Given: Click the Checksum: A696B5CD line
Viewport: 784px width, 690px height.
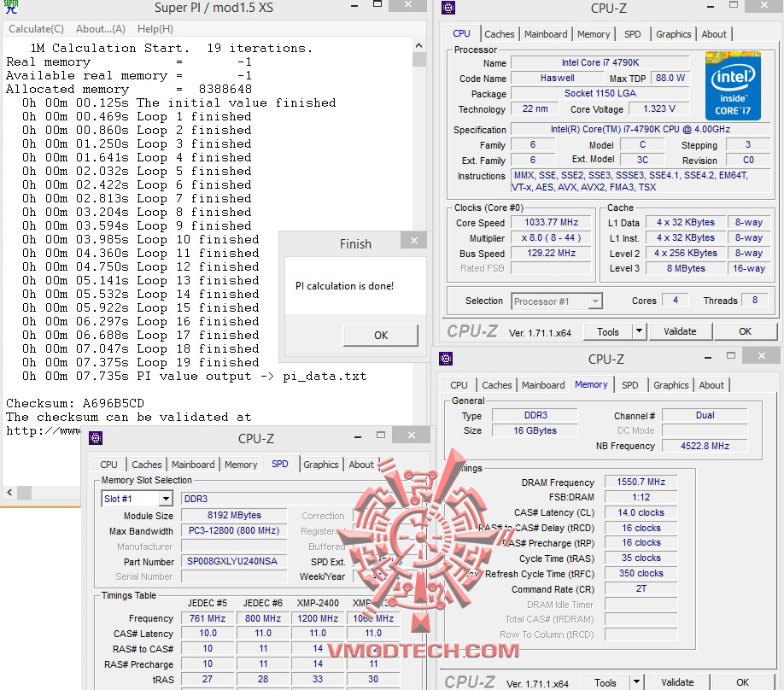Looking at the screenshot, I should point(75,404).
